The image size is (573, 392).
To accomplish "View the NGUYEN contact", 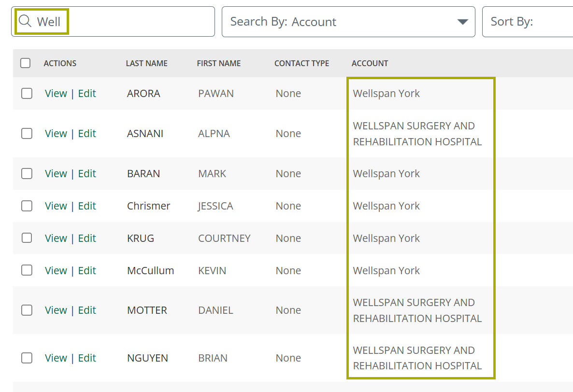I will (56, 358).
